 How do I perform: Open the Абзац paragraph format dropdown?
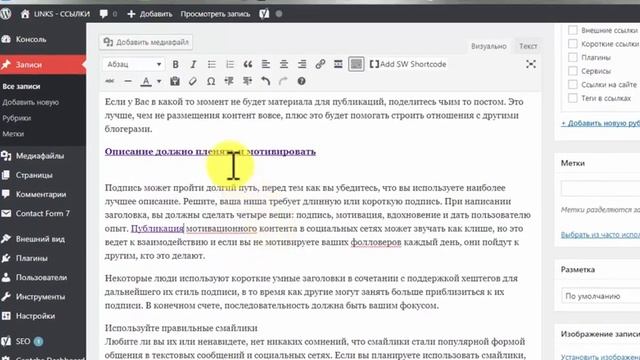(133, 64)
